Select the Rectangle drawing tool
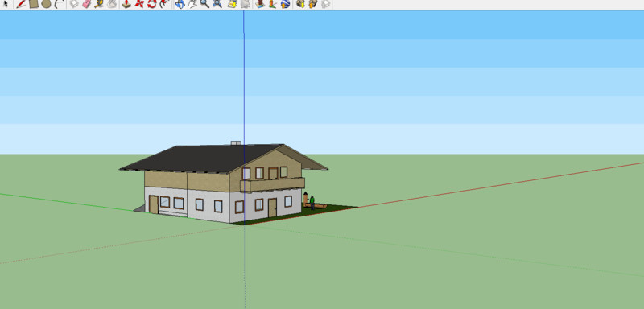644x309 pixels. click(x=34, y=4)
